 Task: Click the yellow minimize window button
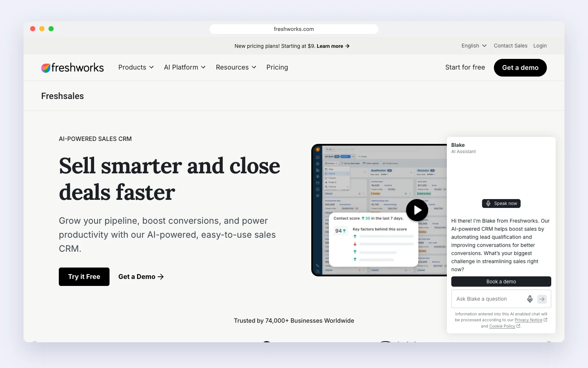[42, 29]
